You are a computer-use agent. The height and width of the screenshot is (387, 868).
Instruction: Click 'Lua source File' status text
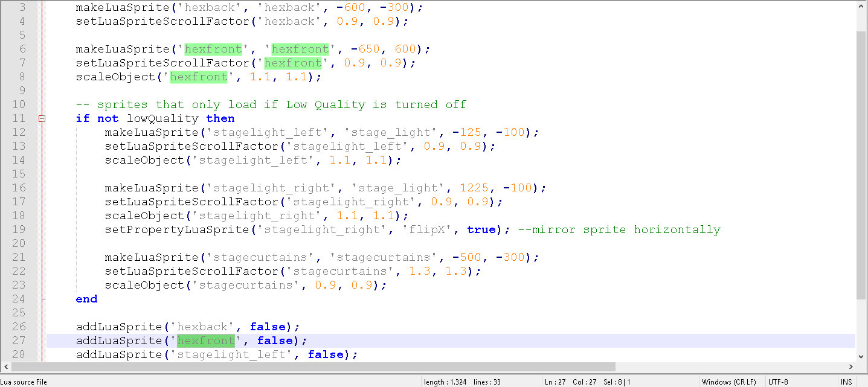(24, 382)
